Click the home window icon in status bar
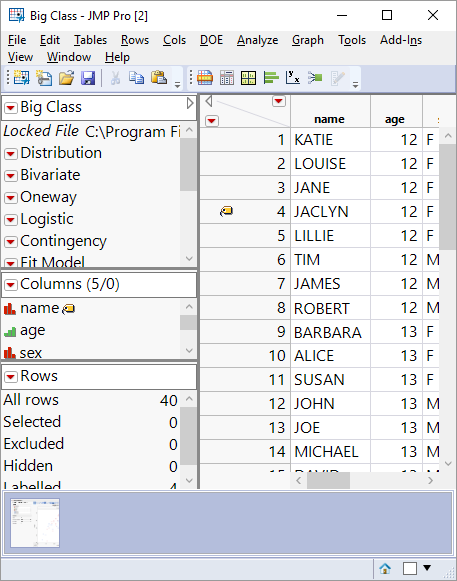 point(385,568)
